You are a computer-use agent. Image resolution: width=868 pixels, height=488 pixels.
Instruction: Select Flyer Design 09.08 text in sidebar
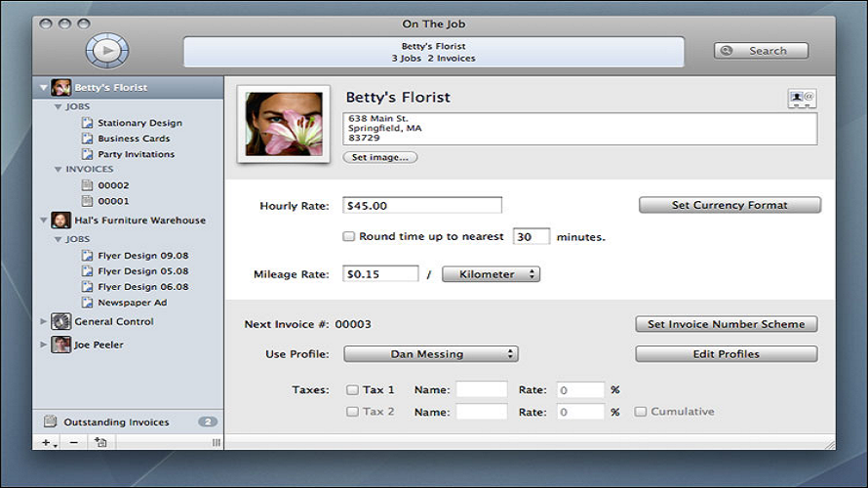143,256
